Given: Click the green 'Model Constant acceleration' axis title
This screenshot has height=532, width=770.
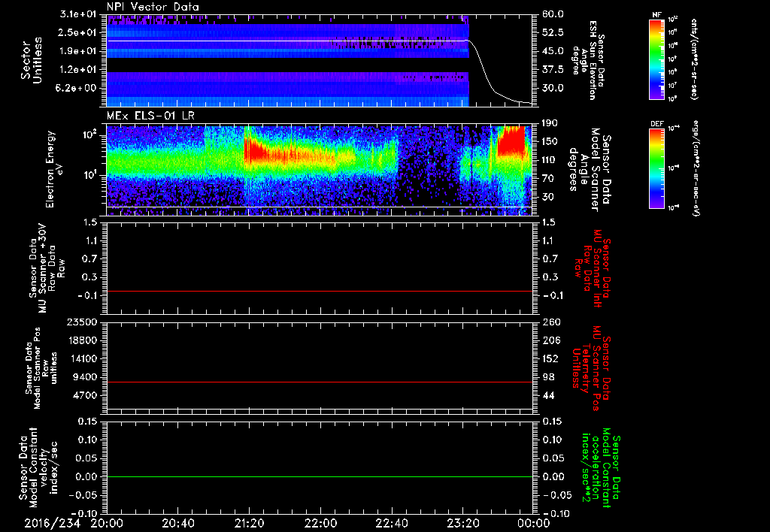Looking at the screenshot, I should click(x=601, y=469).
